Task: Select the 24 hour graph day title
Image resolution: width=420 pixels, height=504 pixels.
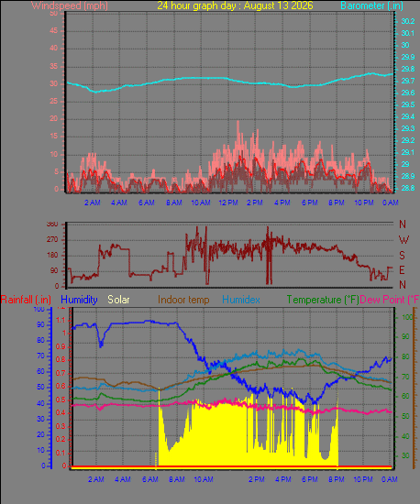Action: pyautogui.click(x=235, y=5)
